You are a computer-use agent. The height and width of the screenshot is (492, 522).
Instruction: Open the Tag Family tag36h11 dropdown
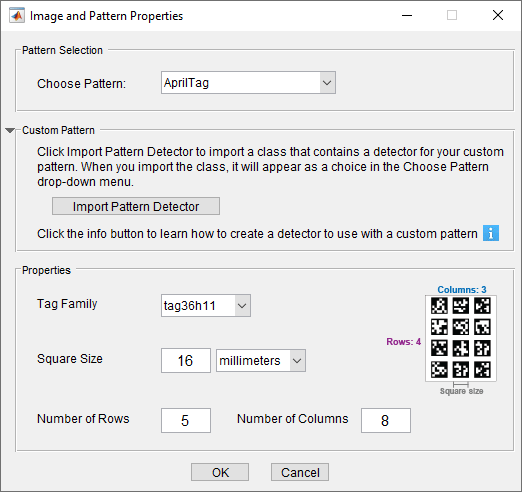point(206,305)
